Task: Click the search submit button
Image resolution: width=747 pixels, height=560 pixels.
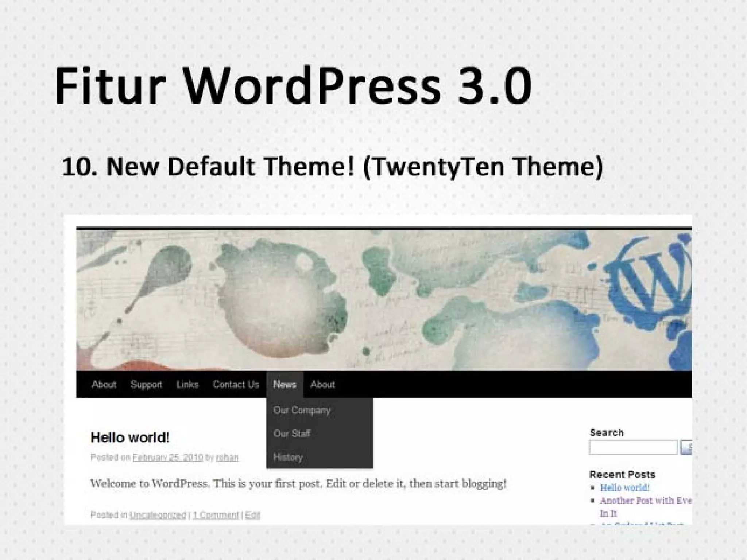Action: pyautogui.click(x=686, y=447)
